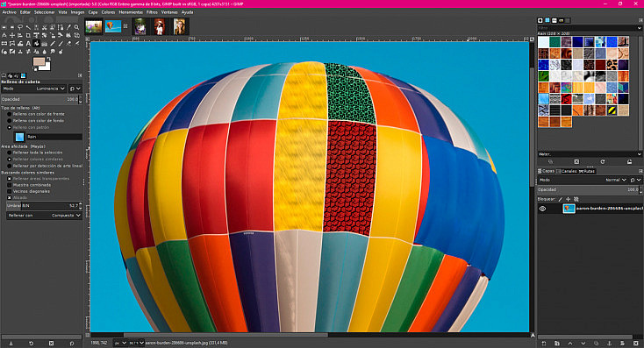Switch to the balloon image tab thumbnail
Image resolution: width=644 pixels, height=348 pixels.
113,26
